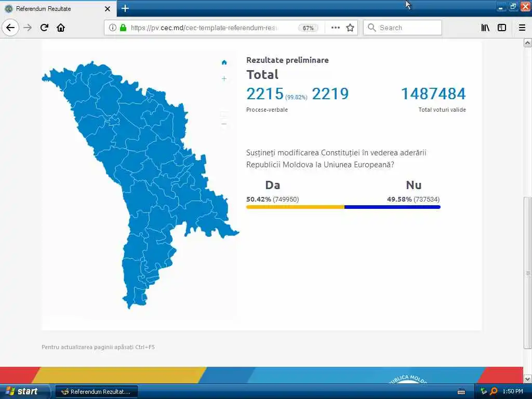Open the Library bookshelf icon
The image size is (532, 399).
[x=485, y=28]
